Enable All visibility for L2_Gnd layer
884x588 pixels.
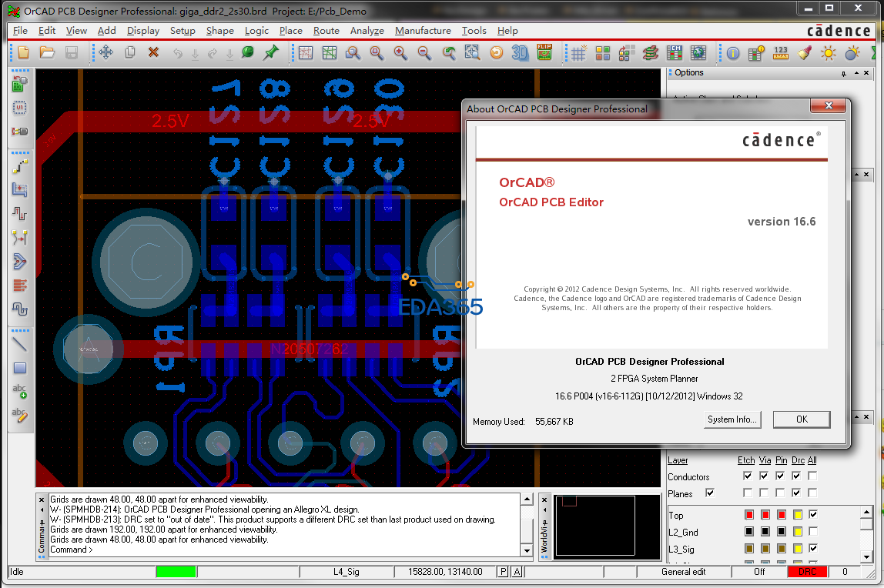tap(812, 532)
